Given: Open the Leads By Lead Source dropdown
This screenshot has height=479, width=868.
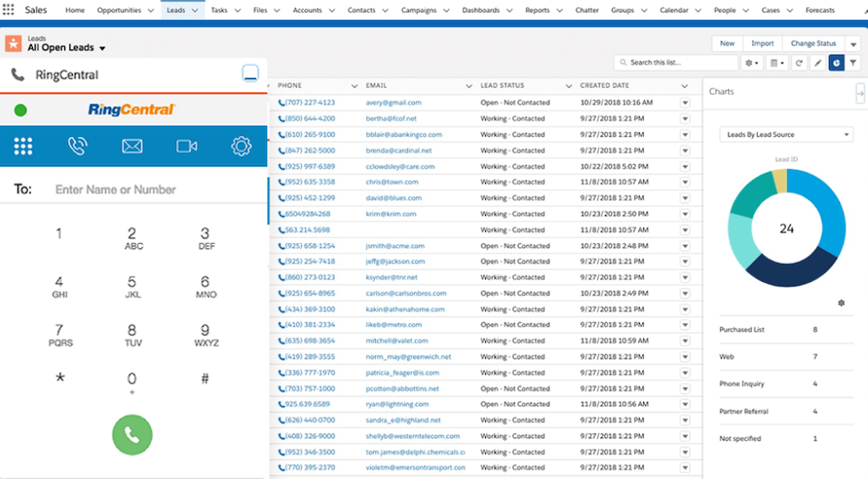Looking at the screenshot, I should pyautogui.click(x=786, y=135).
